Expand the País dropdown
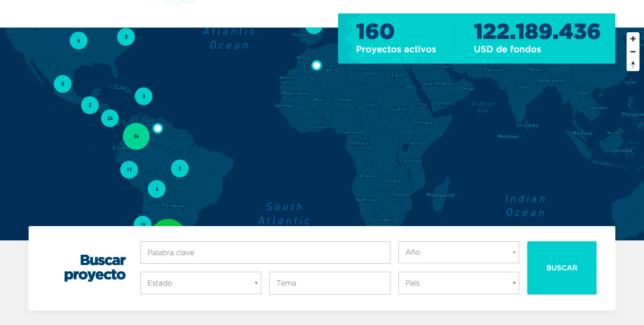Viewport: 644px width, 325px height. point(458,283)
